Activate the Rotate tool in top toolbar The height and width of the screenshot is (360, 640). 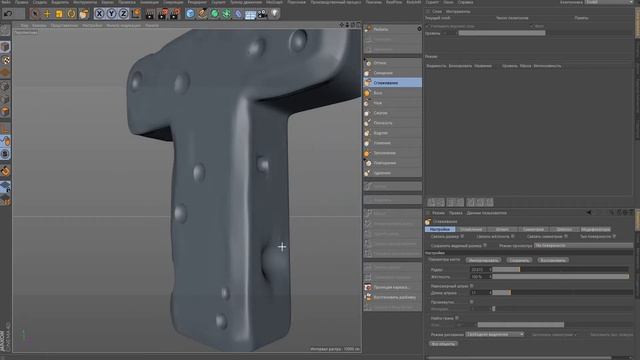click(x=71, y=14)
